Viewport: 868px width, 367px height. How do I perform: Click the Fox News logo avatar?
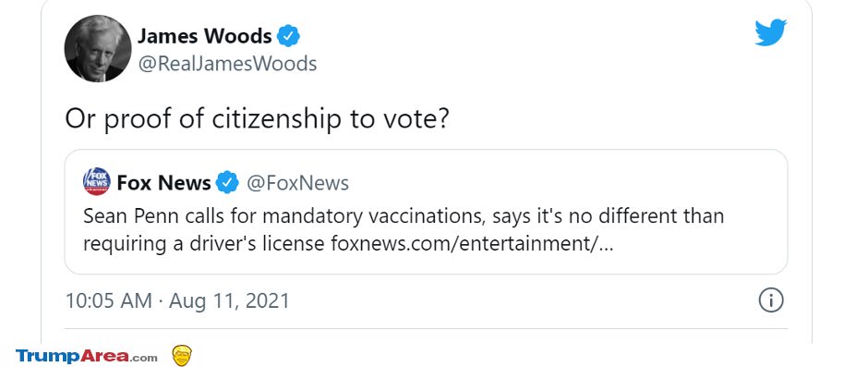96,181
